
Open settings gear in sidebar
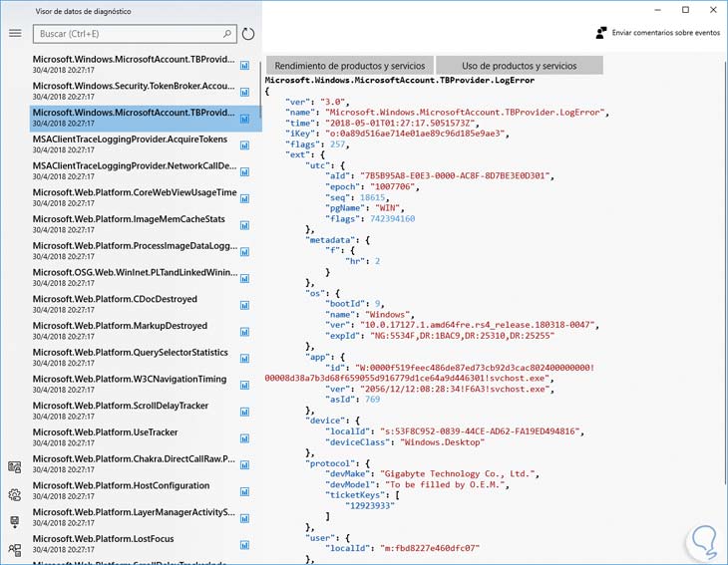pyautogui.click(x=15, y=495)
